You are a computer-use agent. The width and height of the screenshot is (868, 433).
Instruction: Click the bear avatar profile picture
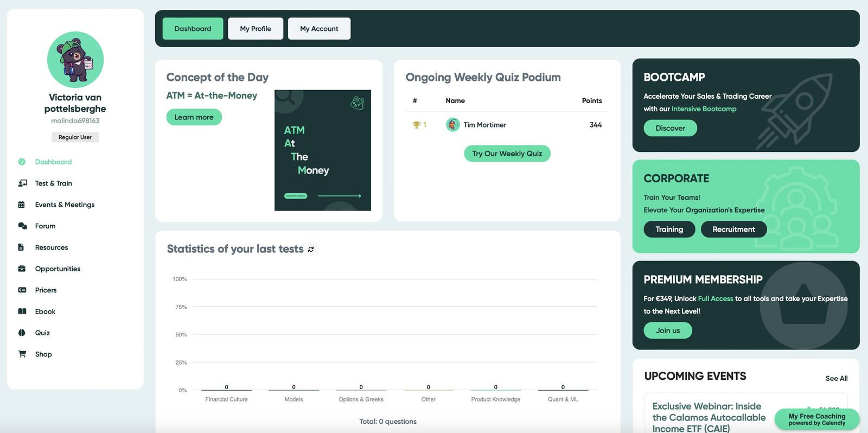pyautogui.click(x=75, y=60)
